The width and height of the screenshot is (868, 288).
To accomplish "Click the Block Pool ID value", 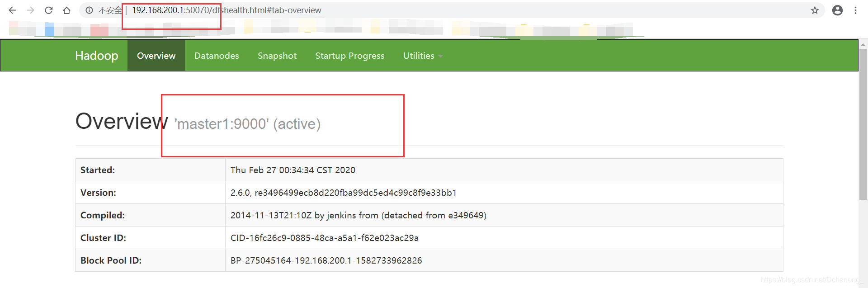I will coord(326,260).
